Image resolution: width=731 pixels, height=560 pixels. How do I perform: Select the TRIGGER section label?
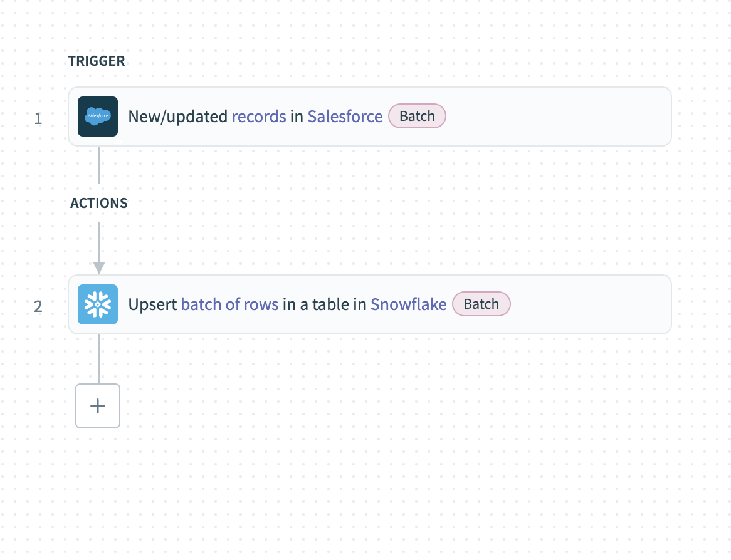click(97, 61)
